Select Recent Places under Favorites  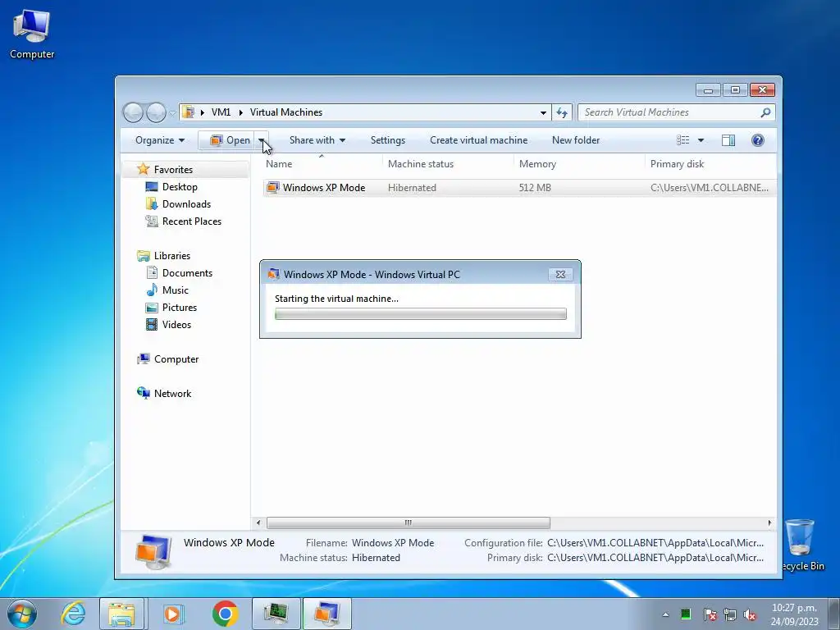(192, 221)
